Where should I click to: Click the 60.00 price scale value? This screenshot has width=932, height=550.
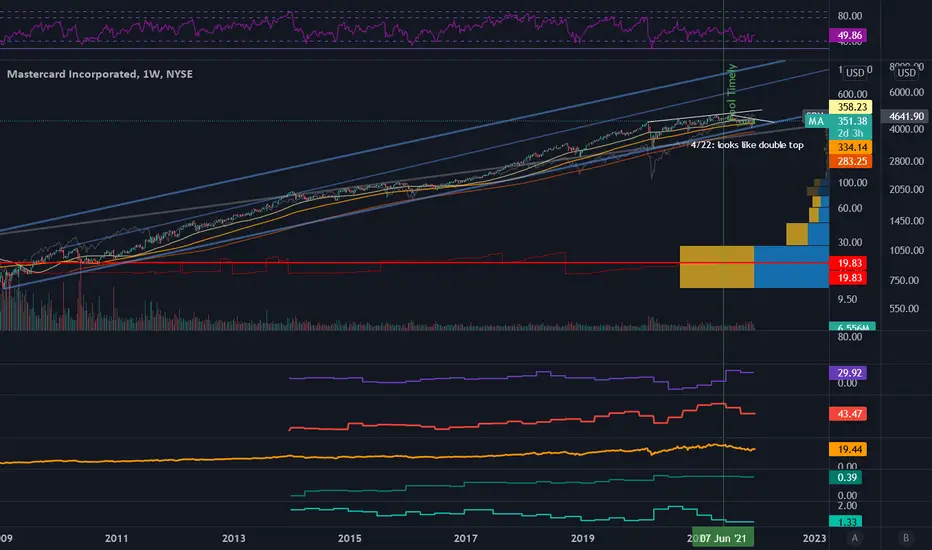tap(850, 208)
